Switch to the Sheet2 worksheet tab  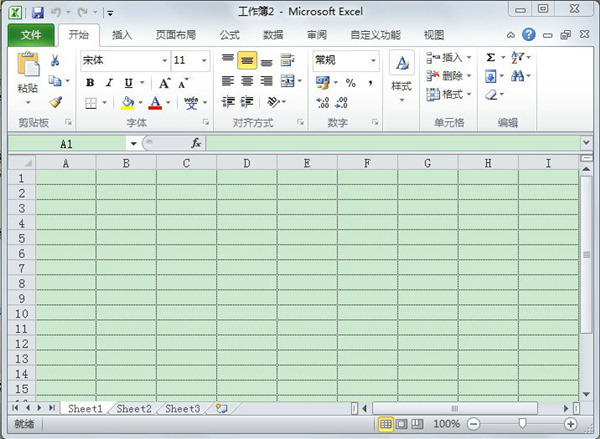click(x=134, y=409)
